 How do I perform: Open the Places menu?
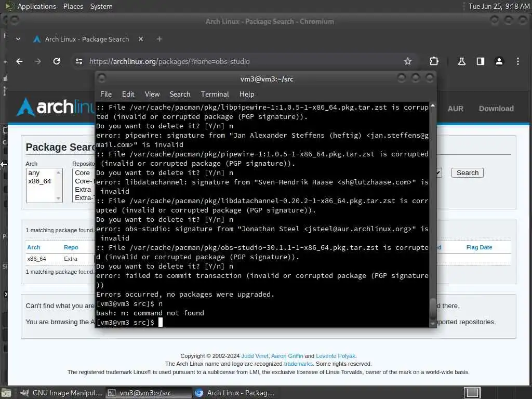coord(73,6)
